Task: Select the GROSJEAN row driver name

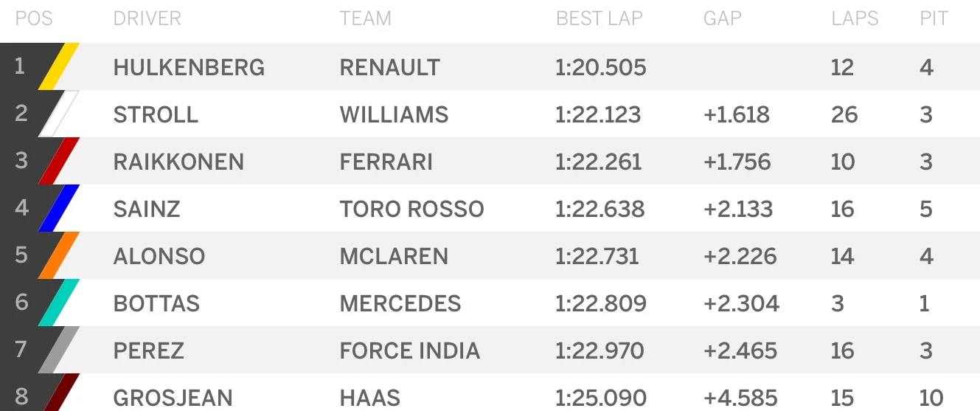Action: [x=173, y=398]
